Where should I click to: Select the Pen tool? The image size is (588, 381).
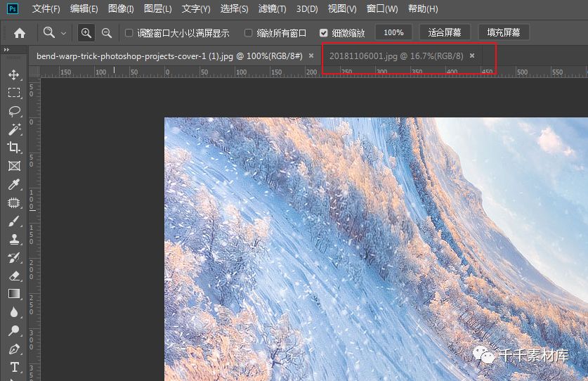[x=14, y=349]
